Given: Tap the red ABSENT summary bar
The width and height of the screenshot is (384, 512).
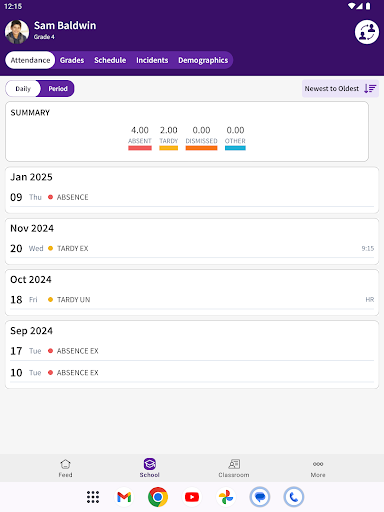Looking at the screenshot, I should click(x=140, y=148).
